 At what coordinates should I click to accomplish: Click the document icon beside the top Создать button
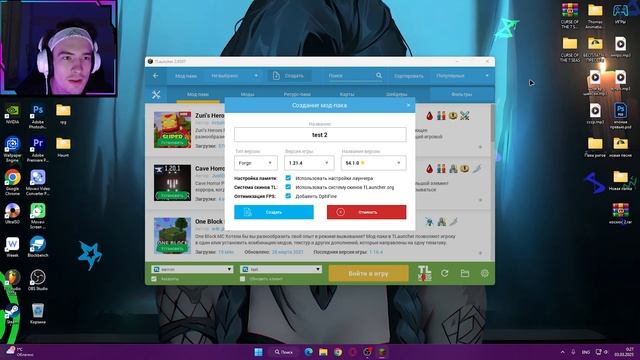tap(276, 76)
